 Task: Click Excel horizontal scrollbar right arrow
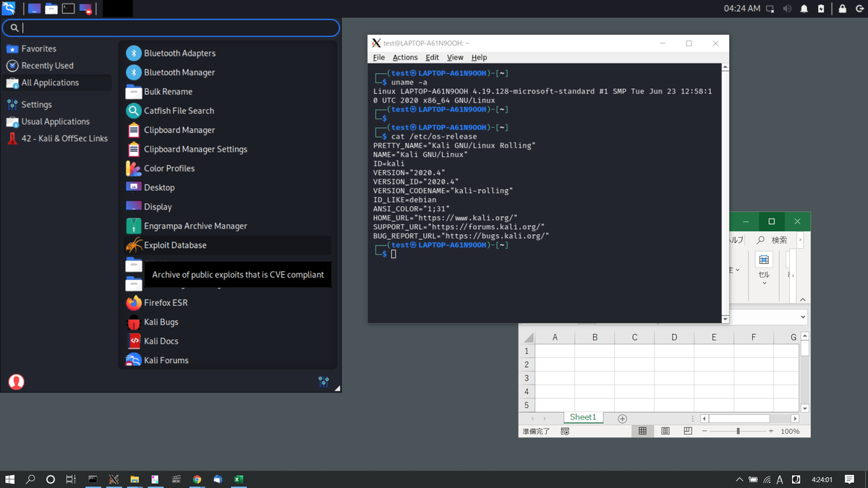(x=795, y=419)
